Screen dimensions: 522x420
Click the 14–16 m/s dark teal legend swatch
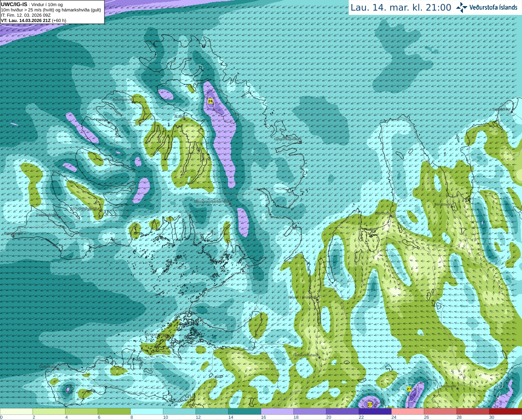click(245, 411)
